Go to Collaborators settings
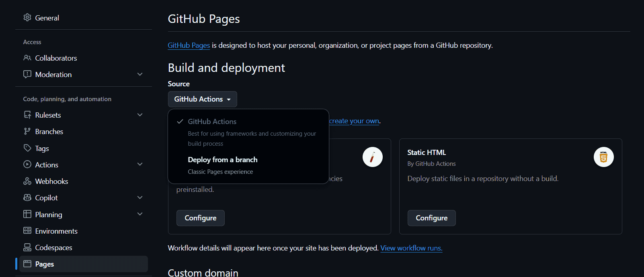644x277 pixels. pos(84,58)
